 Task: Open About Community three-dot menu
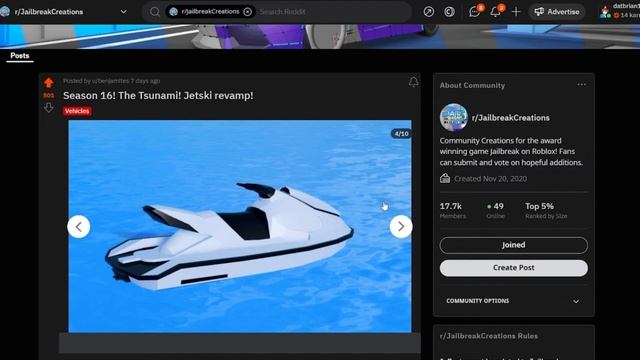[582, 84]
